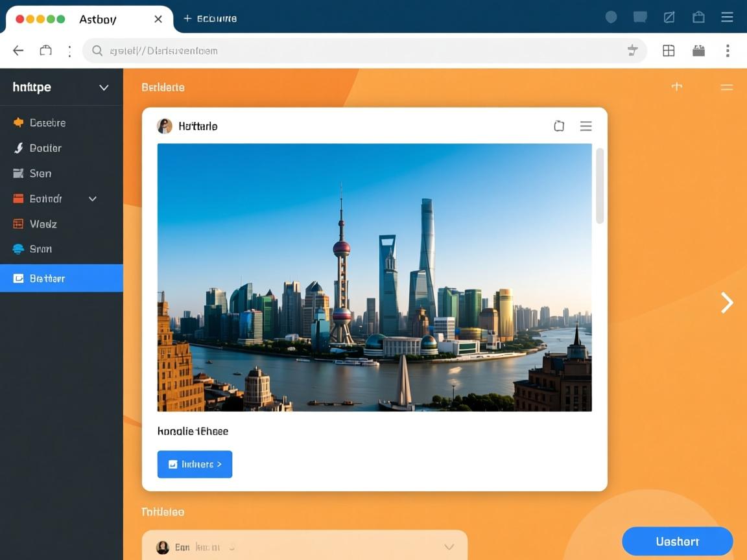Open the grid layout icon in toolbar

pyautogui.click(x=669, y=51)
